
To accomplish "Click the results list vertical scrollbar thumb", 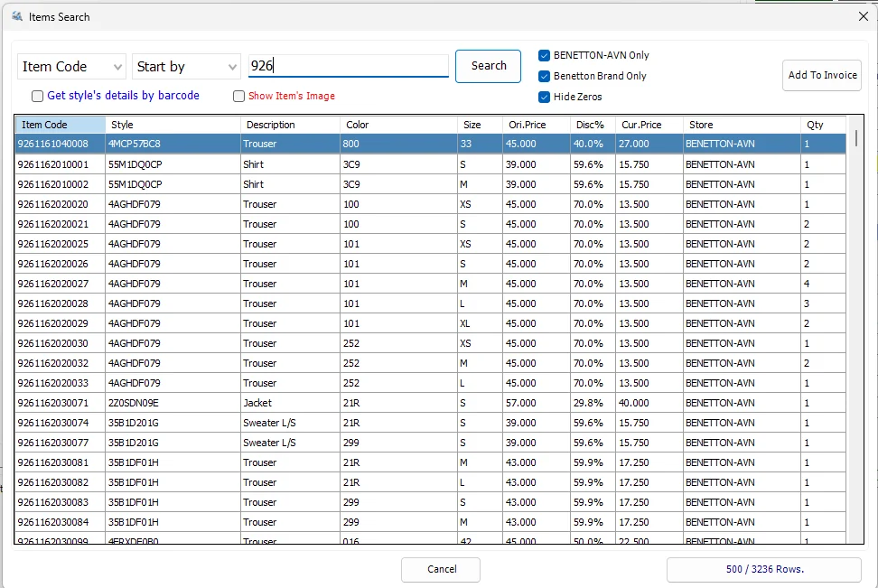I will 856,138.
